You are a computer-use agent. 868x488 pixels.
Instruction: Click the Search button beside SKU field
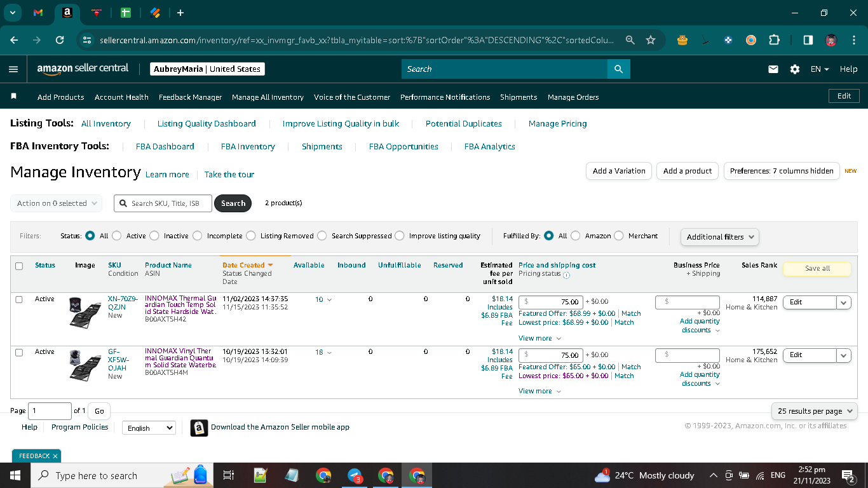(x=233, y=203)
